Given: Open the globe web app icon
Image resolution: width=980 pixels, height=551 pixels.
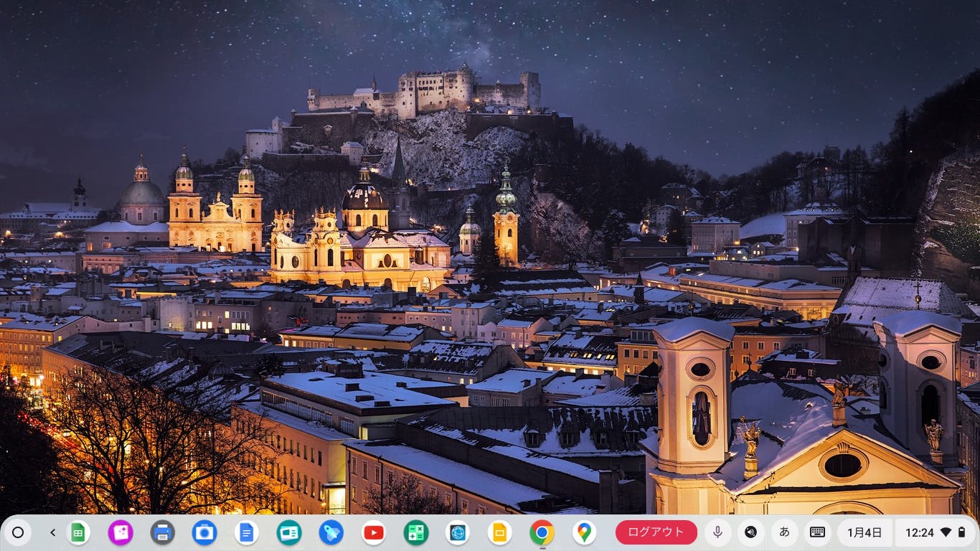Looking at the screenshot, I should [x=457, y=532].
